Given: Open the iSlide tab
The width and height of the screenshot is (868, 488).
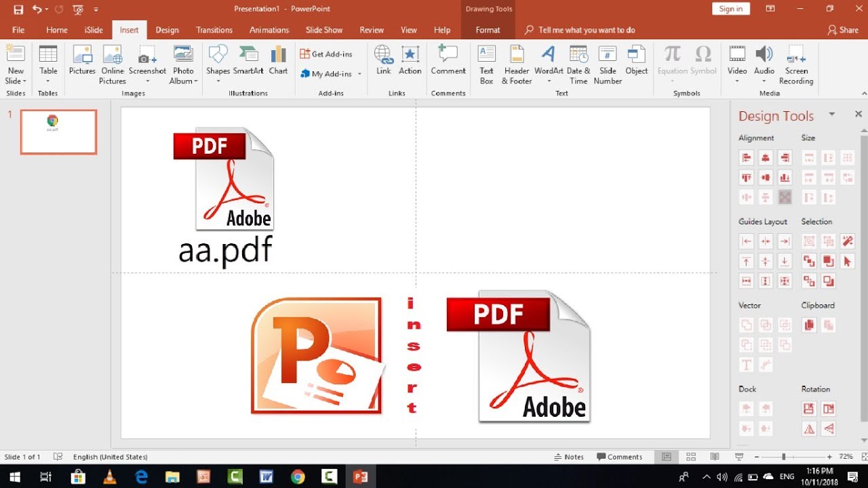Looking at the screenshot, I should click(94, 30).
